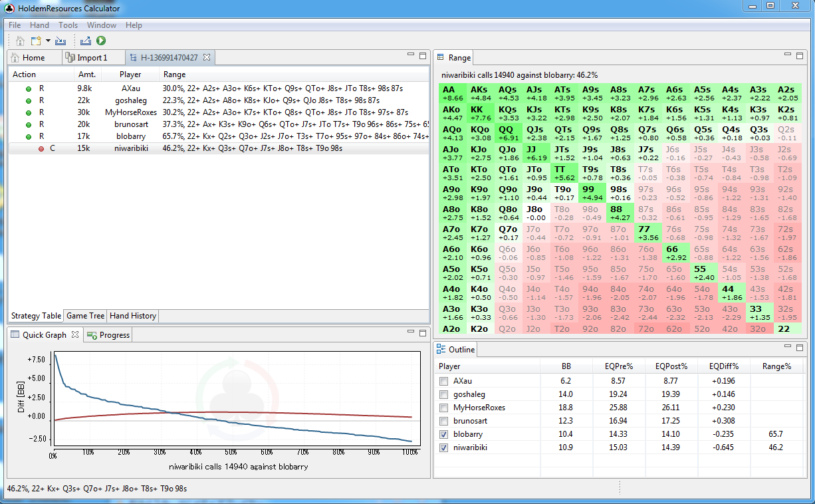Minimize the Outline panel
Image resolution: width=815 pixels, height=504 pixels.
788,347
